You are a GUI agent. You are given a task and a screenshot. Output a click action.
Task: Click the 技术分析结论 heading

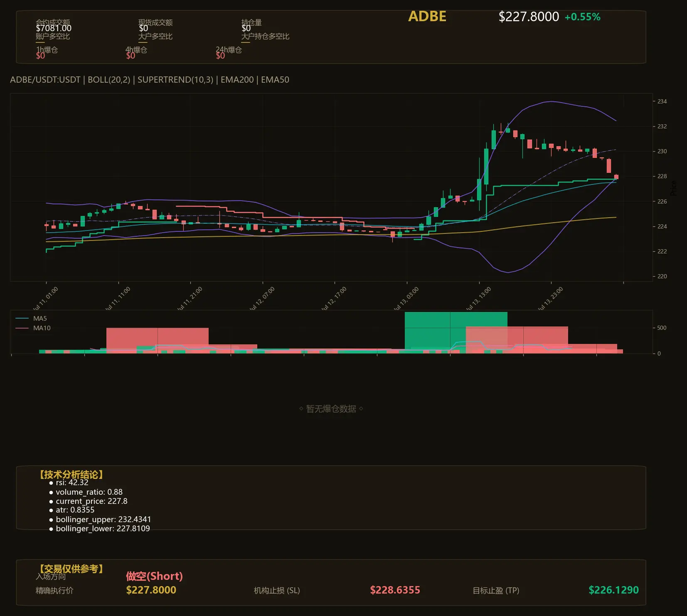coord(71,475)
